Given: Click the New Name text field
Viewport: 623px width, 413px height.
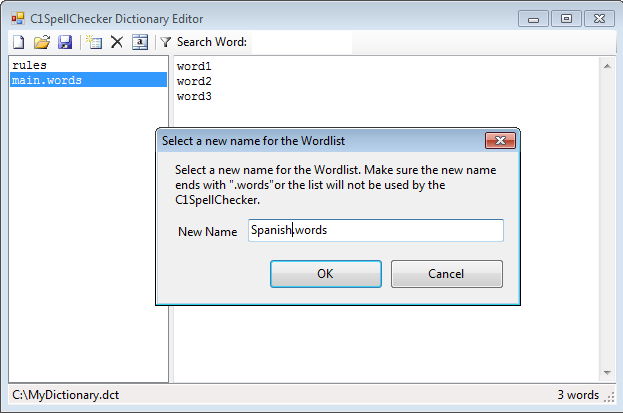Looking at the screenshot, I should (376, 230).
